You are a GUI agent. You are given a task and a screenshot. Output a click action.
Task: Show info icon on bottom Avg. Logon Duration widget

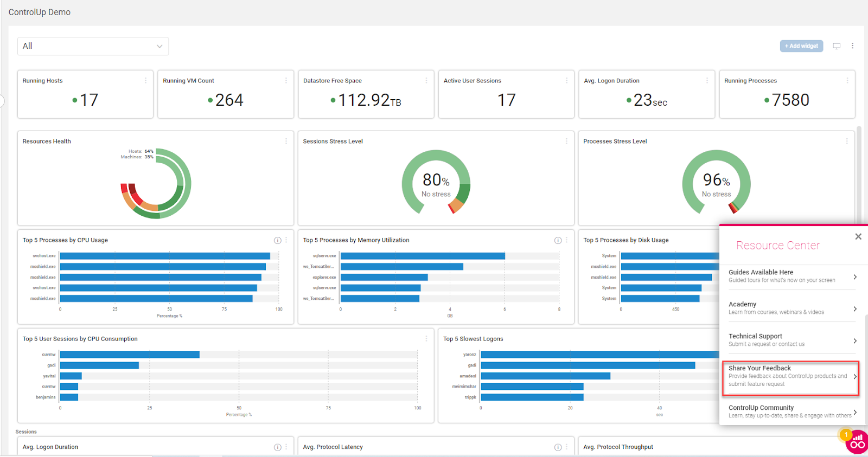[278, 447]
